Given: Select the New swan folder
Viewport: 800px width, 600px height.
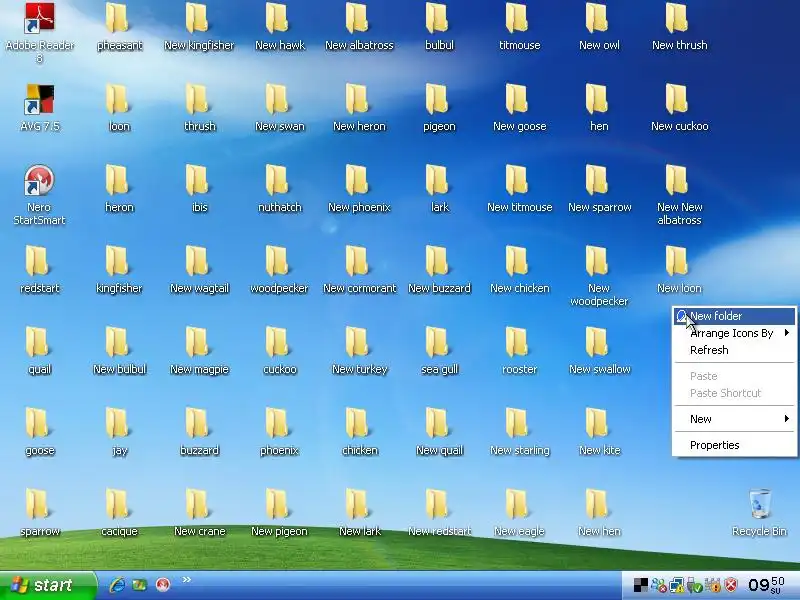Looking at the screenshot, I should tap(280, 108).
